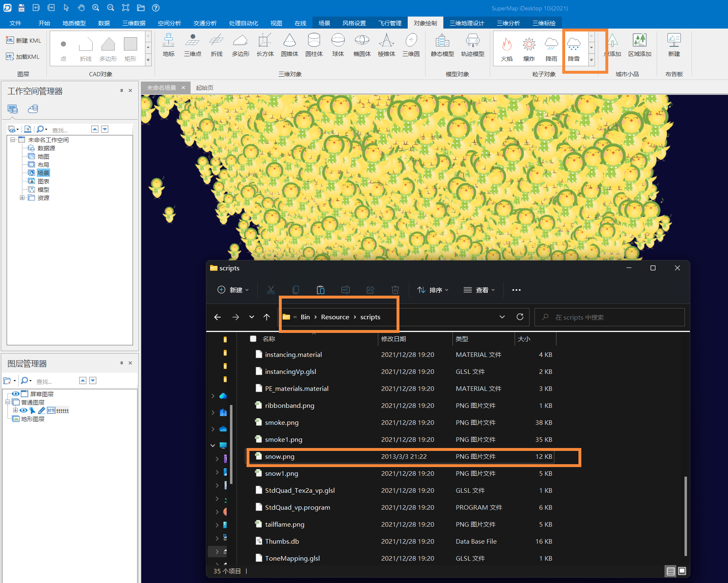Switch to large icons view in scripts window
The height and width of the screenshot is (583, 728).
(682, 571)
